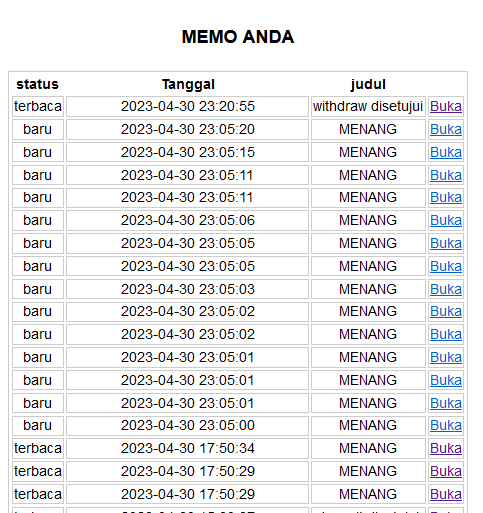
Task: Click the Tanggal column header
Action: pyautogui.click(x=188, y=84)
